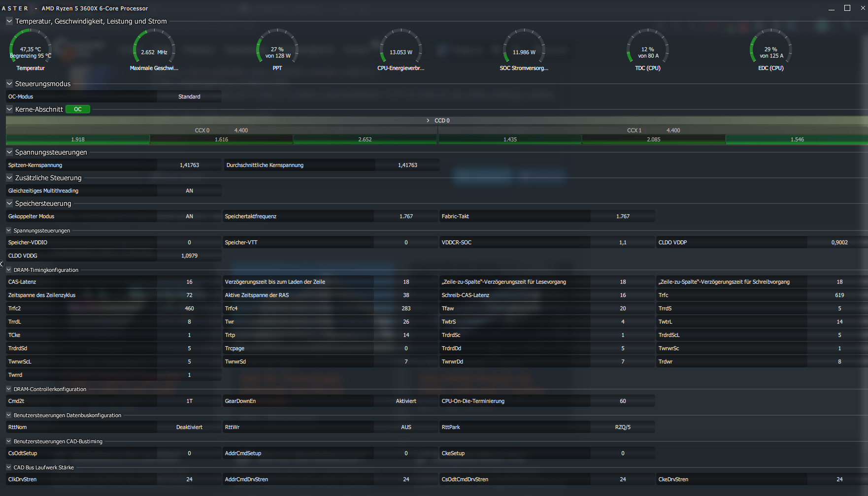Click the Fabric-Takt value field
Viewport: 868px width, 496px height.
click(x=623, y=216)
